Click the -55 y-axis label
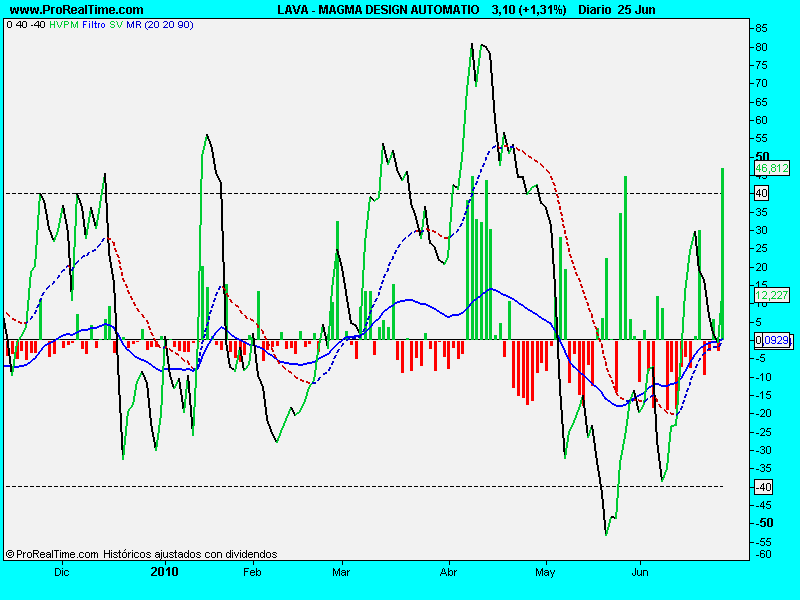Image resolution: width=800 pixels, height=600 pixels. (x=763, y=542)
